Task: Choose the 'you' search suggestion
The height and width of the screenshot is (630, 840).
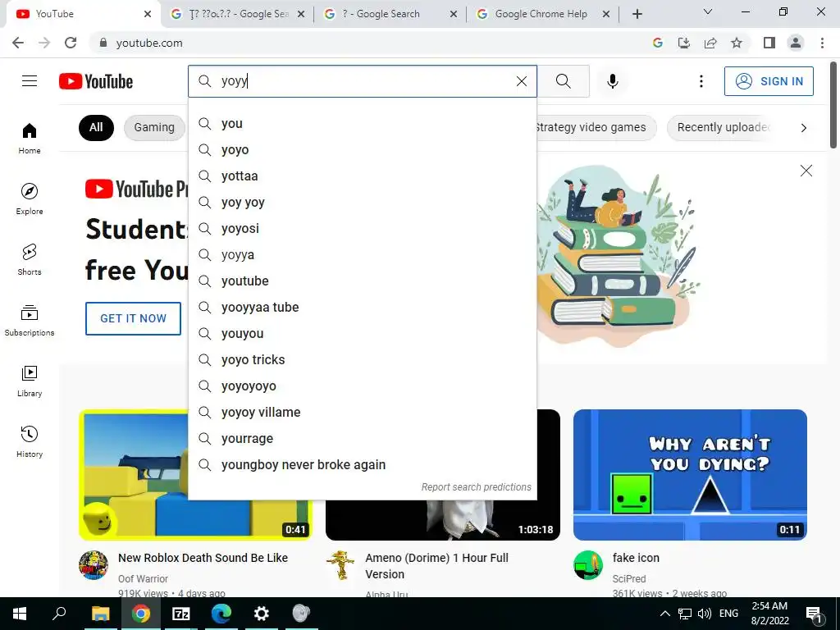Action: 362,124
